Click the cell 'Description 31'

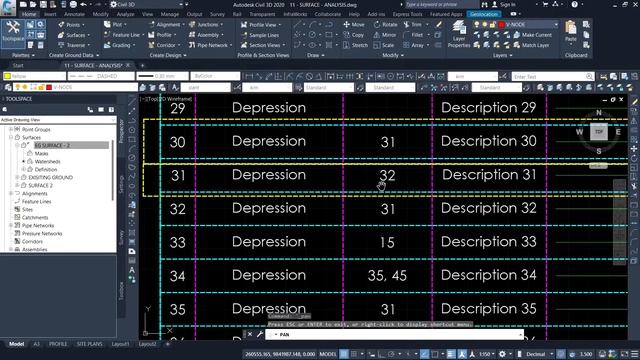(x=489, y=175)
